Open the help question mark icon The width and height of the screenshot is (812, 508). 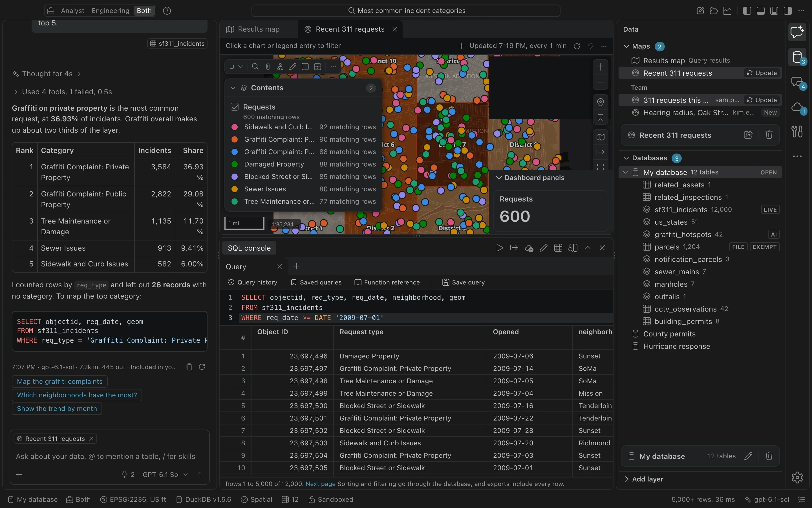[x=167, y=11]
